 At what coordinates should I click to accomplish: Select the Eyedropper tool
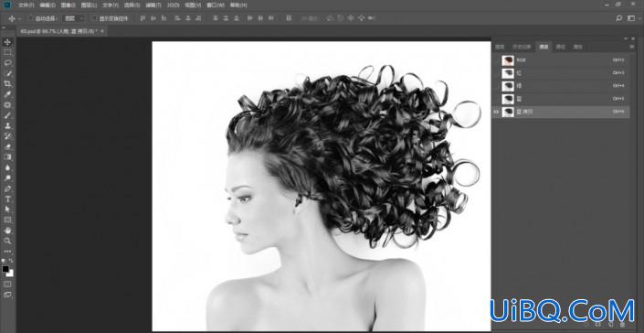click(8, 94)
